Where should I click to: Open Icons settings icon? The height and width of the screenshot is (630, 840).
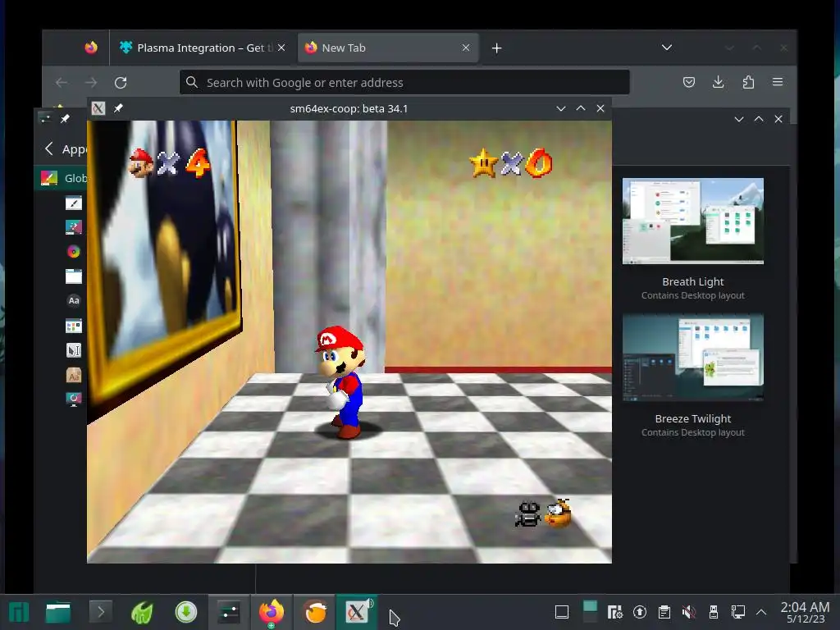[73, 325]
